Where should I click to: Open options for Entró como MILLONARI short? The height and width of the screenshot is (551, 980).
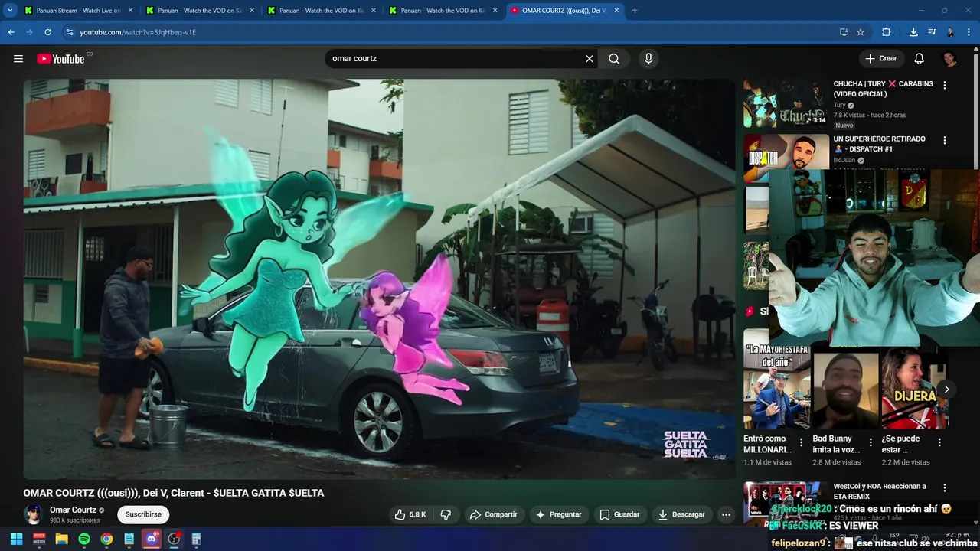click(802, 442)
